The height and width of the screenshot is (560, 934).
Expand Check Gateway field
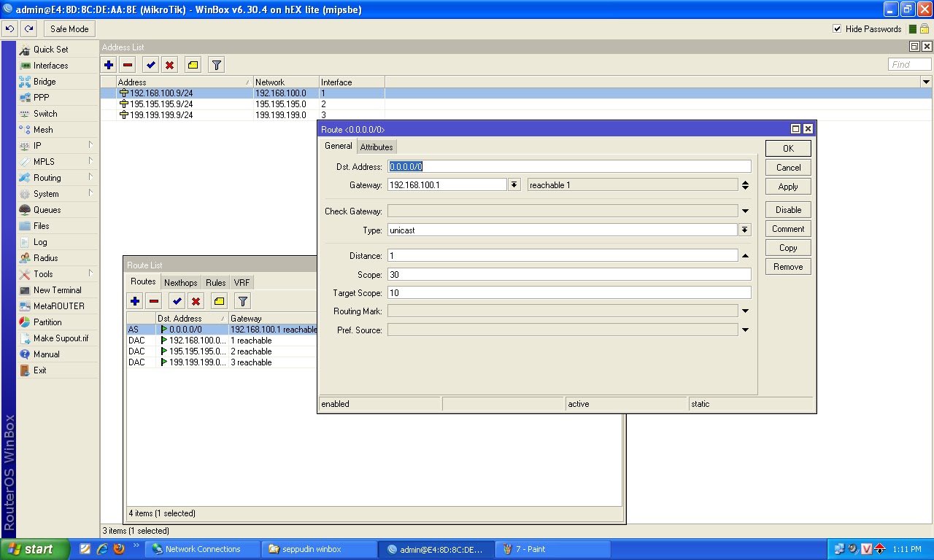[x=745, y=211]
